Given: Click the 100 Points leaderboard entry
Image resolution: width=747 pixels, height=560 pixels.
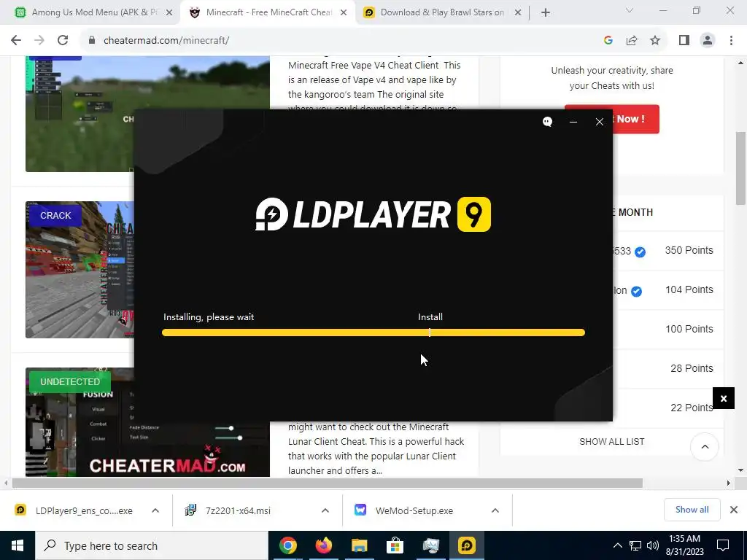Looking at the screenshot, I should [x=689, y=329].
